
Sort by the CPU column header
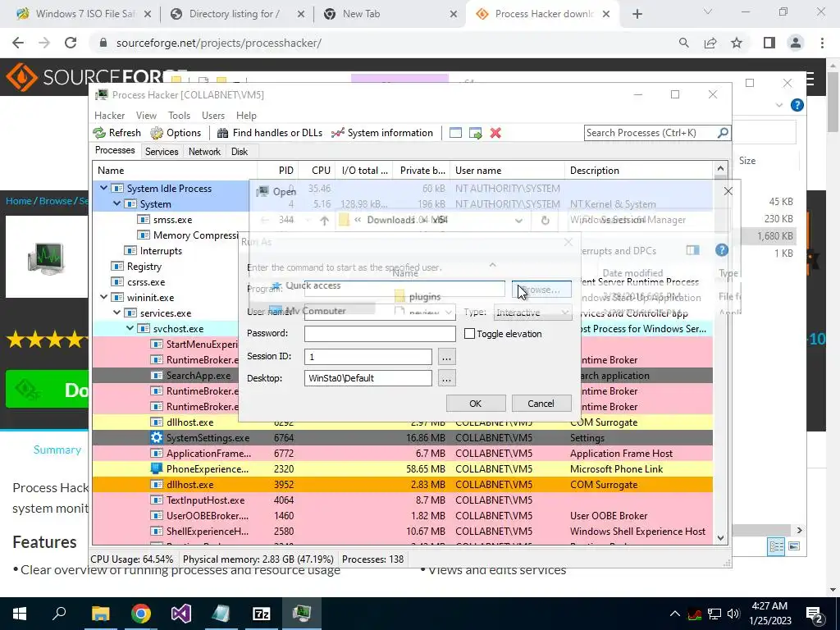click(x=317, y=171)
